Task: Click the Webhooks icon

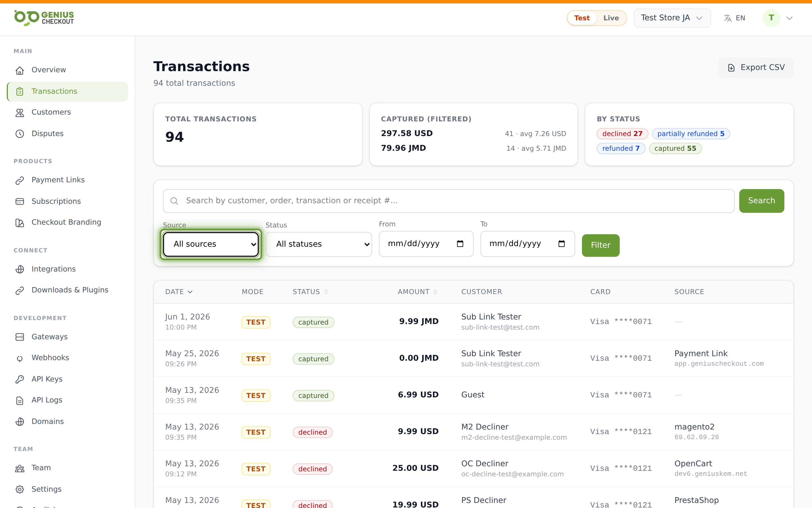Action: [x=20, y=358]
